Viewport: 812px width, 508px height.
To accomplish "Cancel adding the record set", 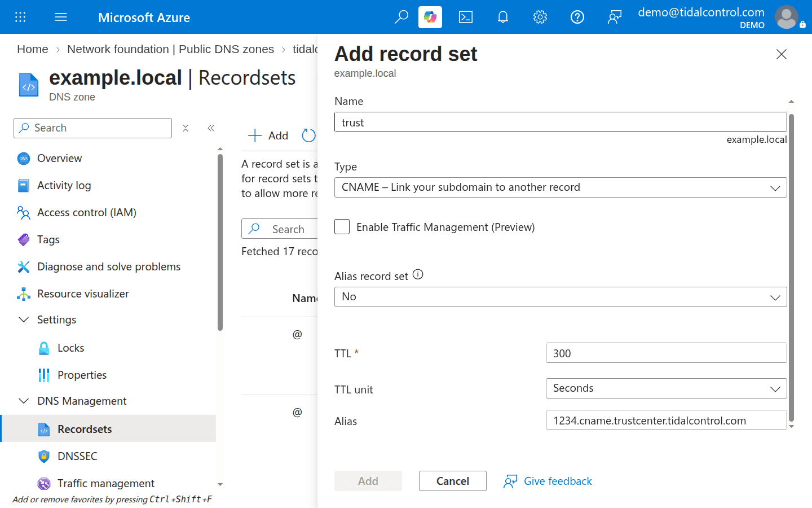I will (x=453, y=481).
